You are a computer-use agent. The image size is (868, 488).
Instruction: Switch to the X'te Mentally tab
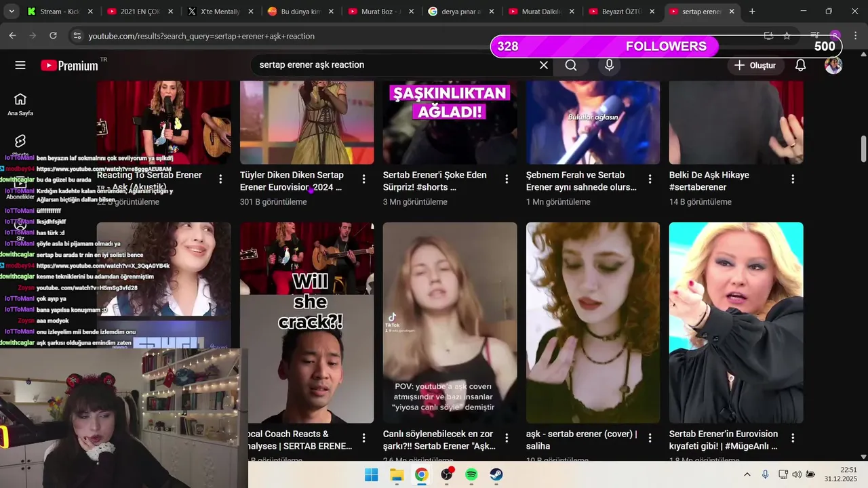[222, 12]
